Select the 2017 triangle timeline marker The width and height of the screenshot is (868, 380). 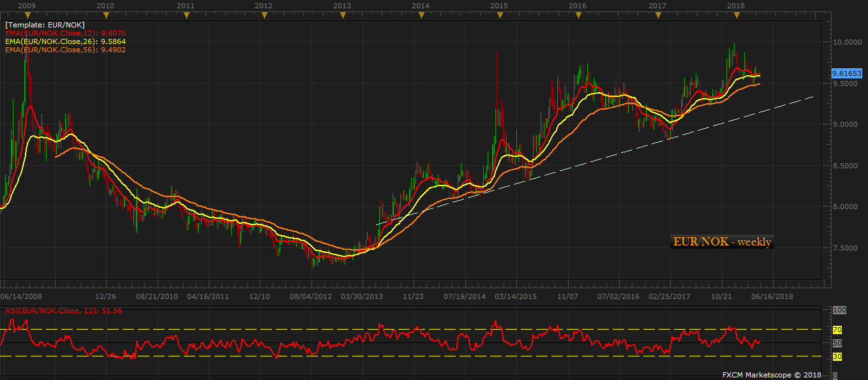click(x=657, y=15)
